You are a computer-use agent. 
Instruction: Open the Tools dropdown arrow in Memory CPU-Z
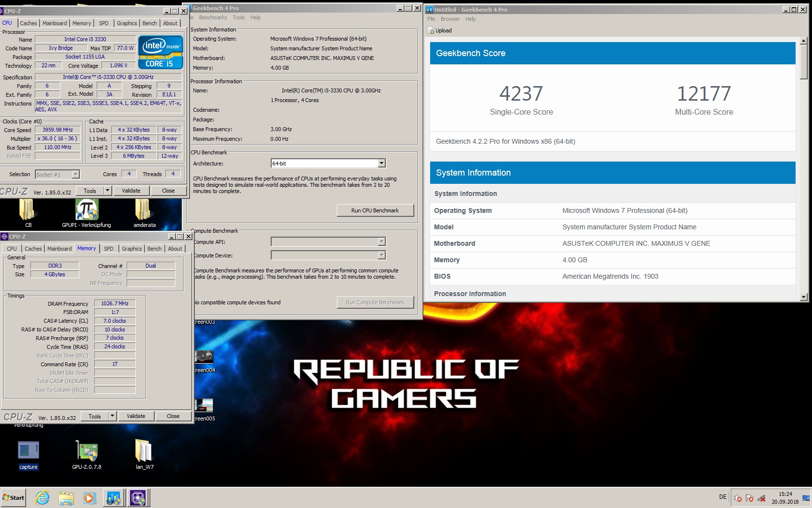coord(112,416)
